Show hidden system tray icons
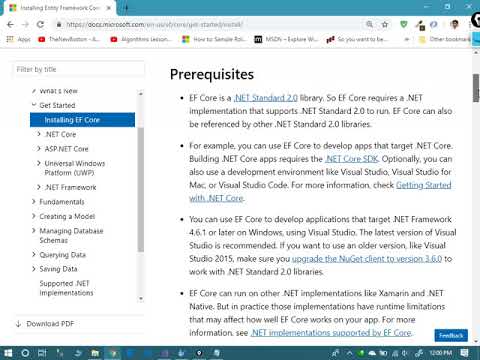The width and height of the screenshot is (480, 360). [x=349, y=353]
